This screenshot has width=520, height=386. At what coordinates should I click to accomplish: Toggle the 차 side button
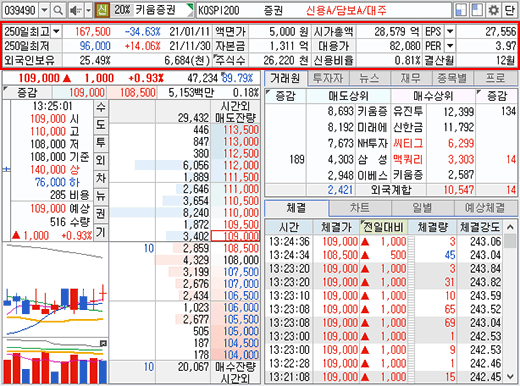tap(101, 178)
